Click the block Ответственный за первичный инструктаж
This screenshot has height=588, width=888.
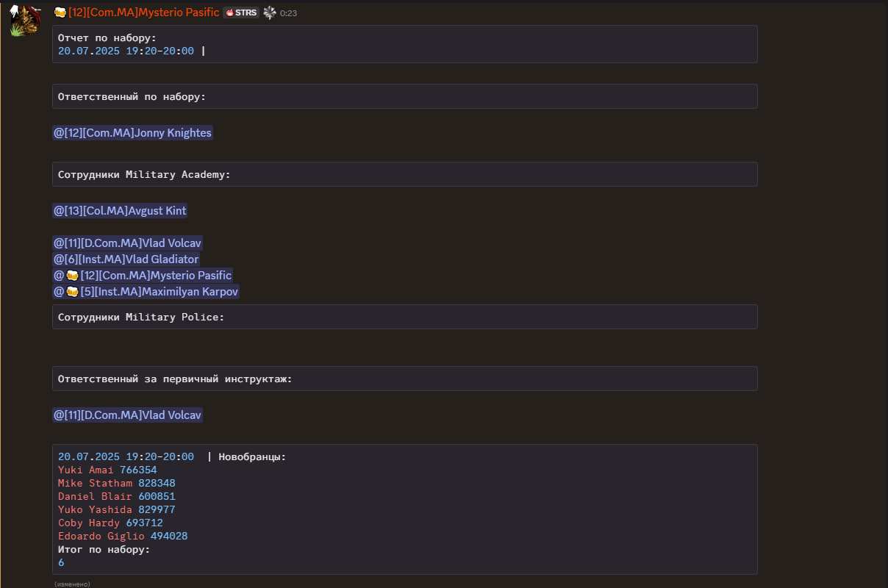[405, 379]
